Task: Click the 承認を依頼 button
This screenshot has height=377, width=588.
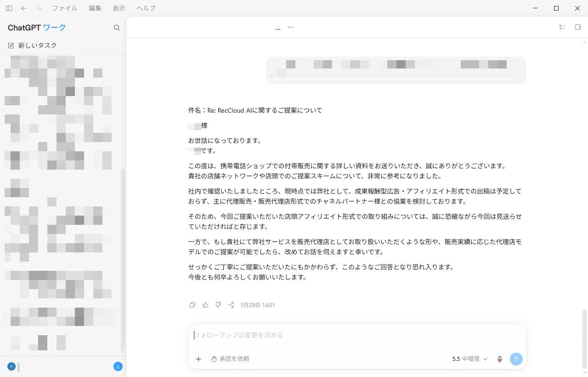Action: 230,359
